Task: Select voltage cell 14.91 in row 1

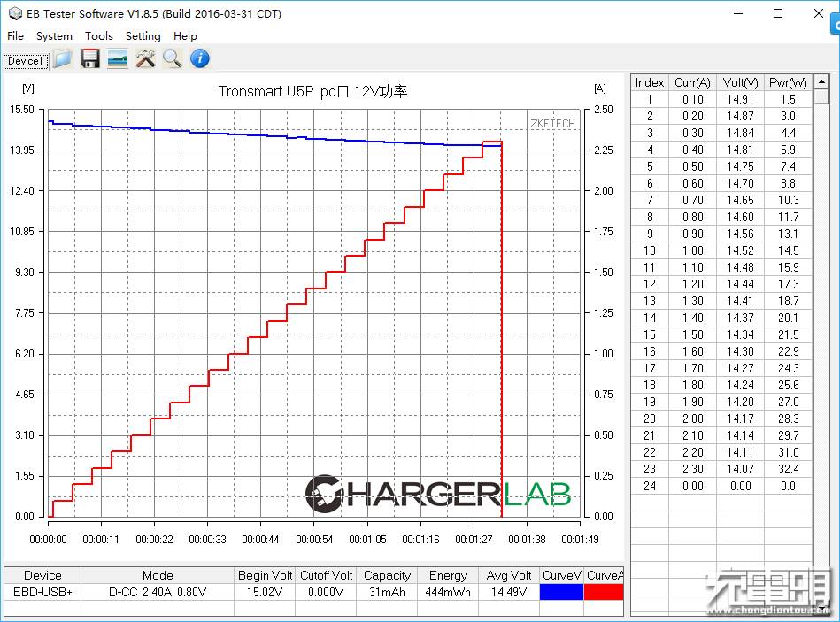Action: pos(740,100)
